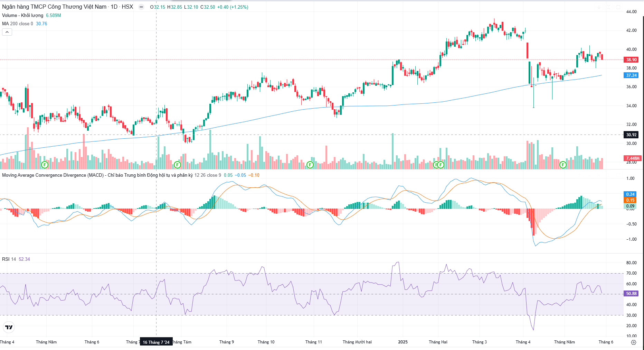Click the -1.00 level on the MACD scale
644x350 pixels.
pyautogui.click(x=632, y=239)
